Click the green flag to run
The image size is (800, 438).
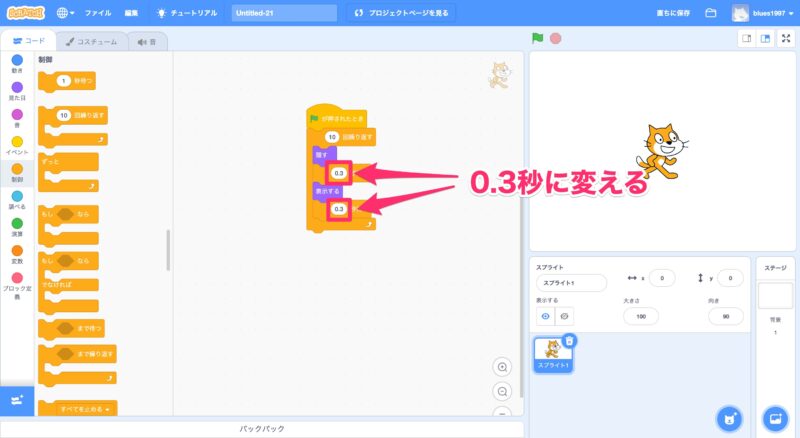538,38
